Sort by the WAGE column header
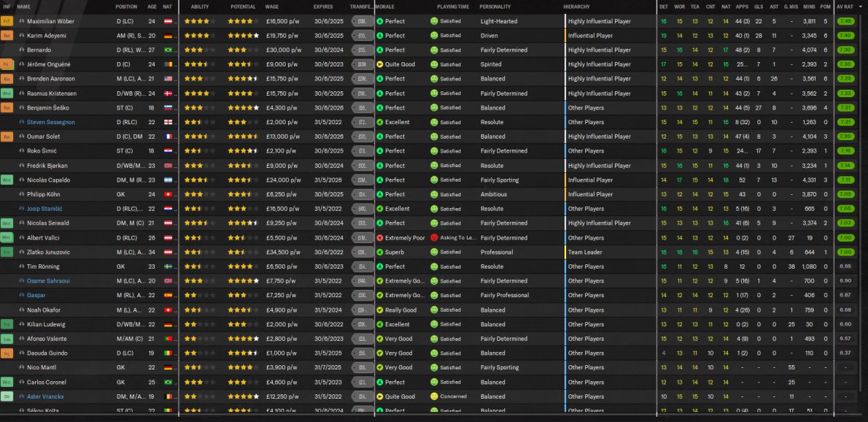Screen dimensions: 868x422 point(272,7)
